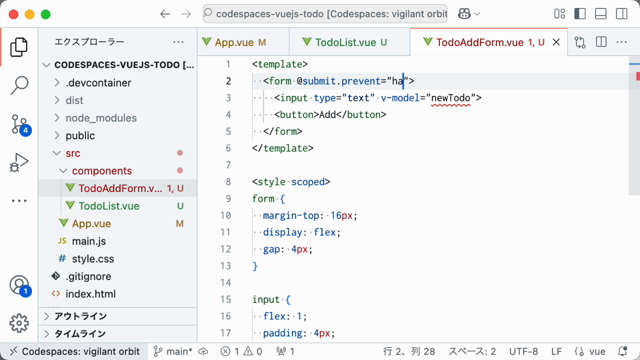This screenshot has width=640, height=360.
Task: Click the main branch status bar item
Action: coord(173,351)
